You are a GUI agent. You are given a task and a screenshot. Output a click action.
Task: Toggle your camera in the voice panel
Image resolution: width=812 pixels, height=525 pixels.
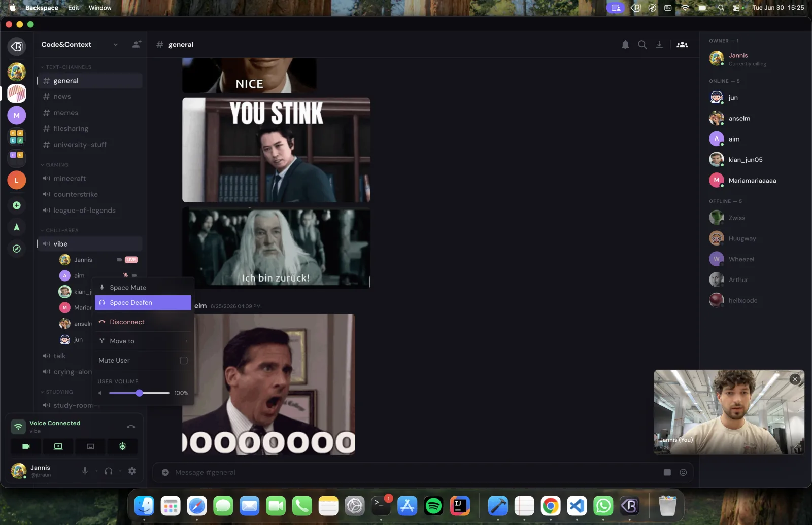click(26, 446)
